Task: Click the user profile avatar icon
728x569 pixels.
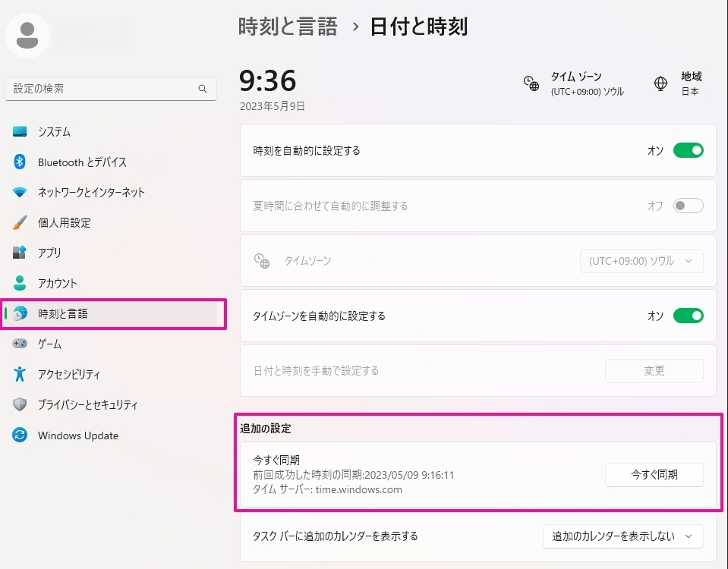Action: pos(27,35)
